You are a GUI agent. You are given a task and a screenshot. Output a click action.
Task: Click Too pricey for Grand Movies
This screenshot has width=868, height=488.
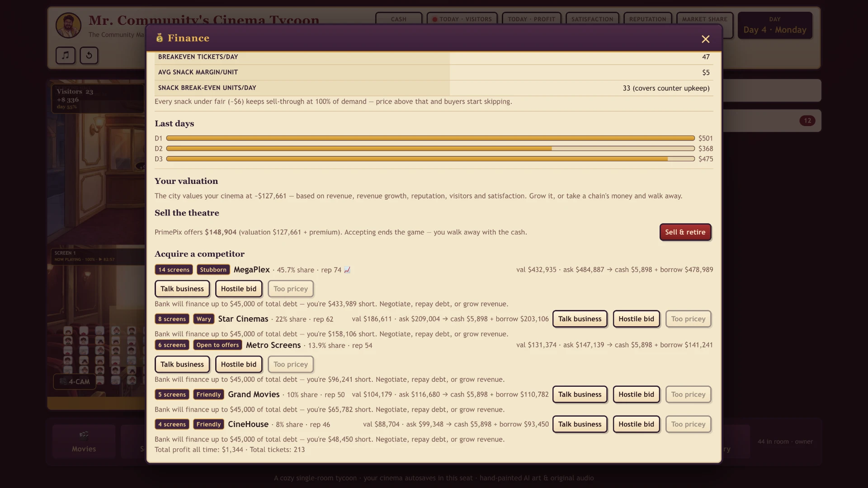(x=689, y=394)
